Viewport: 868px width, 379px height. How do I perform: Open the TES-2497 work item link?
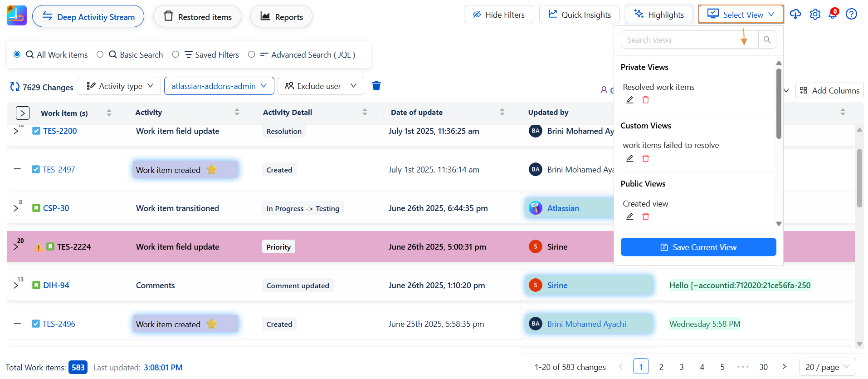(59, 170)
